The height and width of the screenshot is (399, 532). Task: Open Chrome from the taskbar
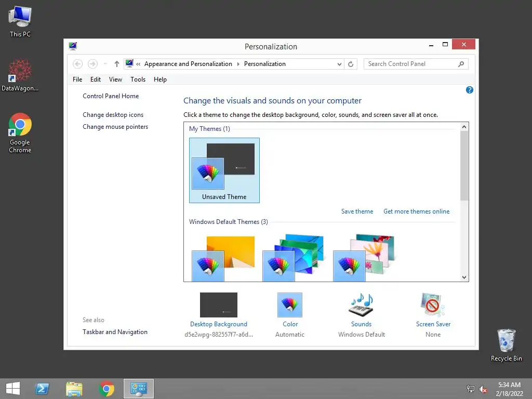pyautogui.click(x=107, y=389)
